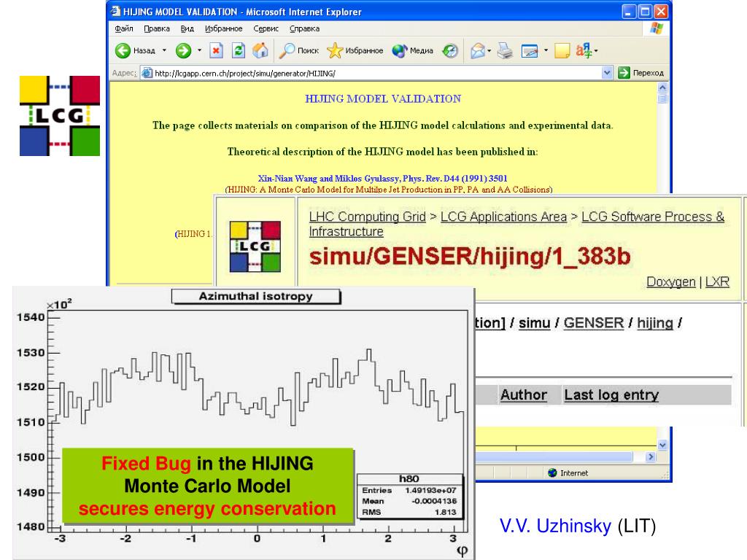
Task: Click the yellow Discuss note icon
Action: [562, 50]
